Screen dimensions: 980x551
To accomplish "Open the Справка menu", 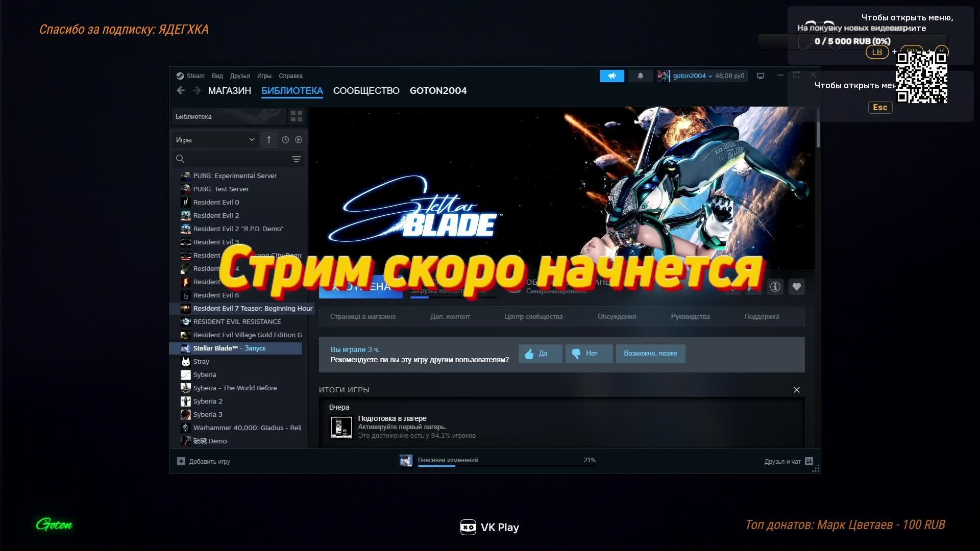I will [290, 76].
